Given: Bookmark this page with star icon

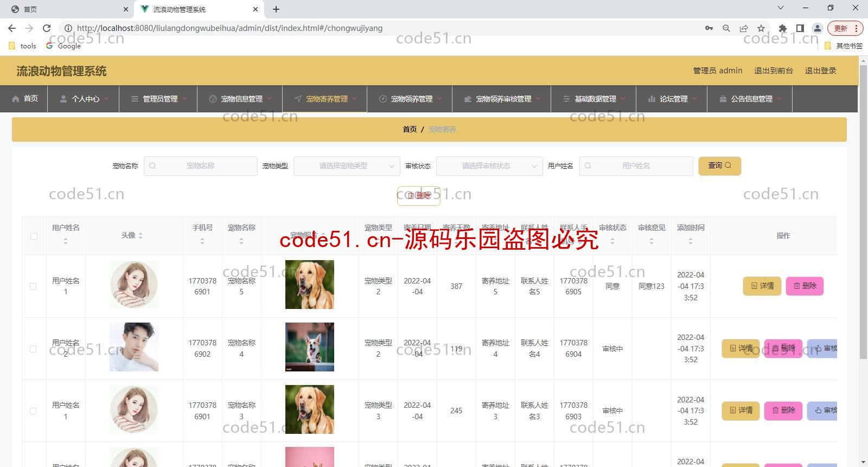Looking at the screenshot, I should click(761, 28).
